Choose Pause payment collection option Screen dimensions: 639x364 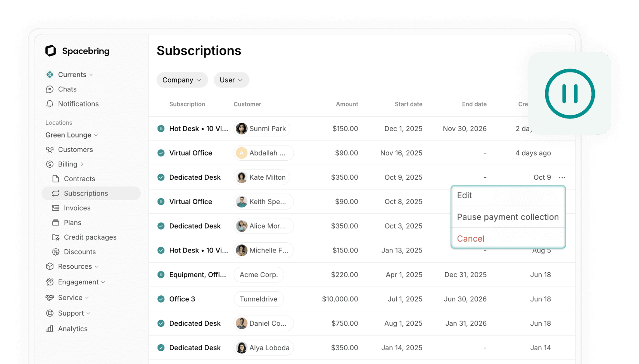click(508, 217)
